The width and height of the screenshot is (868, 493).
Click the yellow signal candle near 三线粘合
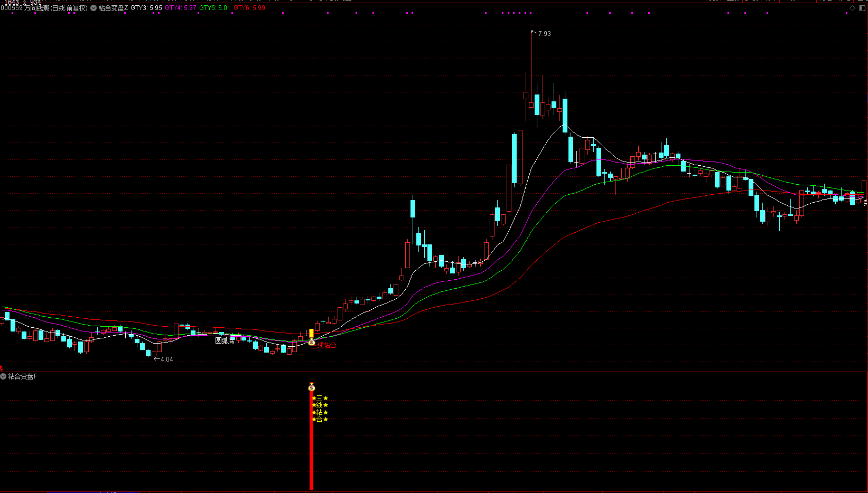[x=311, y=333]
